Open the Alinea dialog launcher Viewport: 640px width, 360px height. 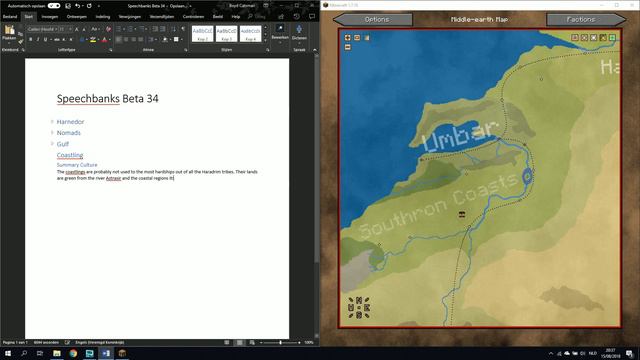pos(186,50)
